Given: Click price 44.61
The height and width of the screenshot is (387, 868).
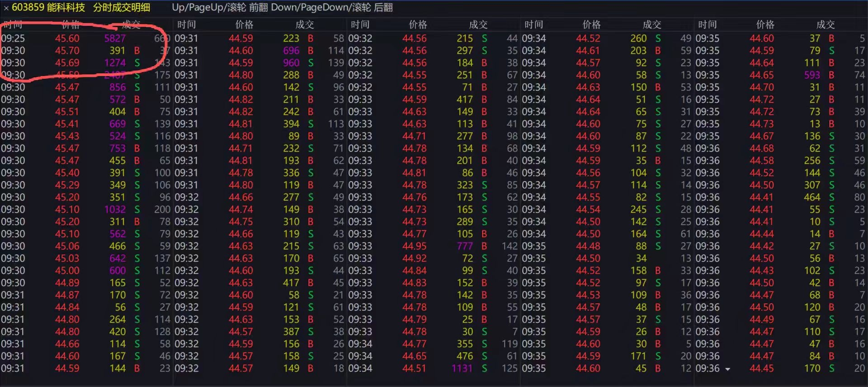Looking at the screenshot, I should (x=588, y=51).
